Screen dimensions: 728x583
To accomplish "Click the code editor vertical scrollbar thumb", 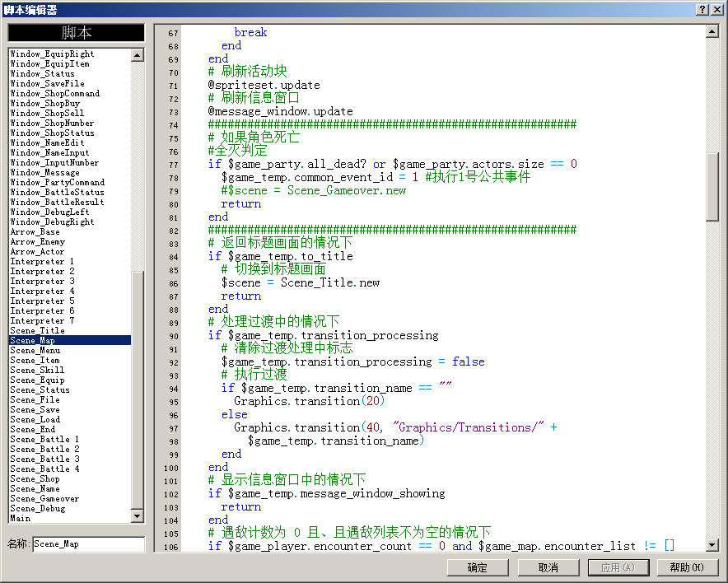I will (712, 187).
